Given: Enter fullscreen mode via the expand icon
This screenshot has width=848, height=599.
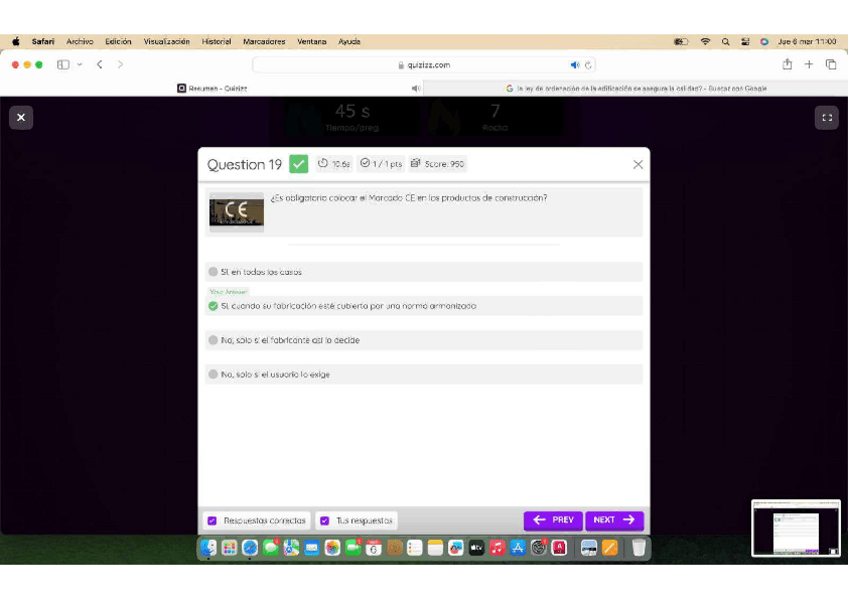Looking at the screenshot, I should pyautogui.click(x=826, y=117).
